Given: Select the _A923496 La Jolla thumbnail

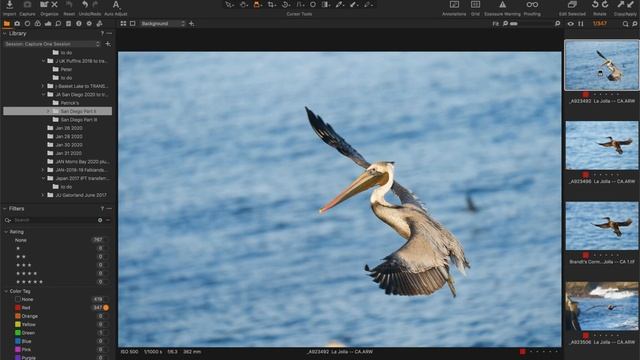Looking at the screenshot, I should (602, 145).
